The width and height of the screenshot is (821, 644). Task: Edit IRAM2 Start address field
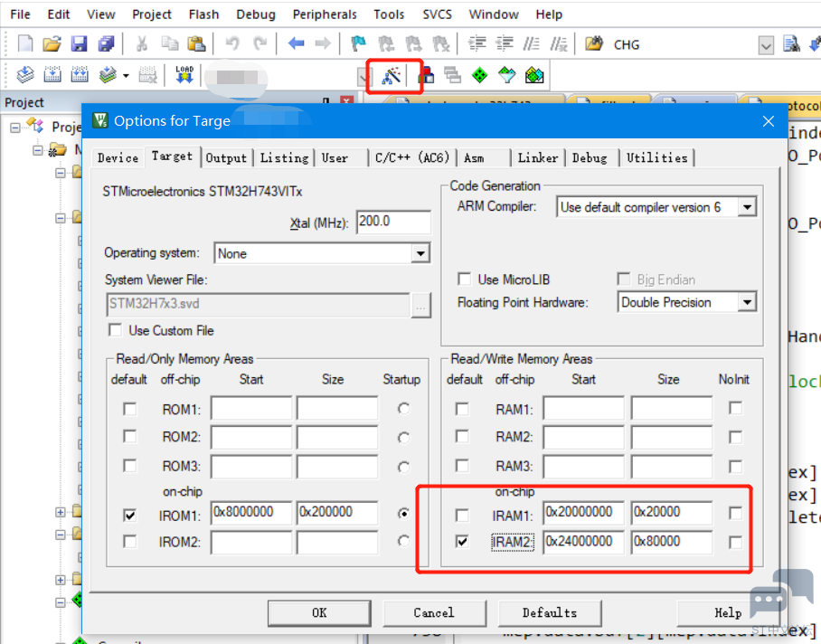pos(583,542)
